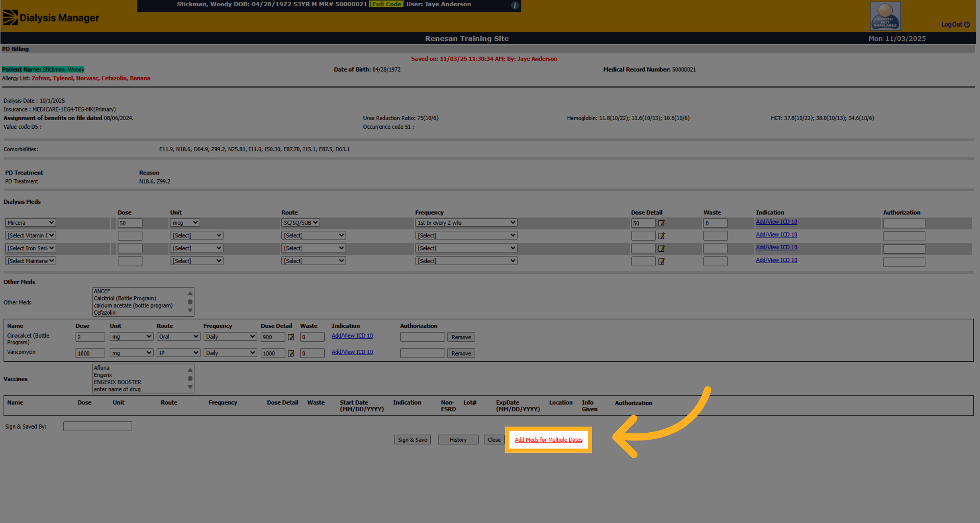Open the Select Iron Series dropdown
This screenshot has width=980, height=523.
[x=31, y=248]
